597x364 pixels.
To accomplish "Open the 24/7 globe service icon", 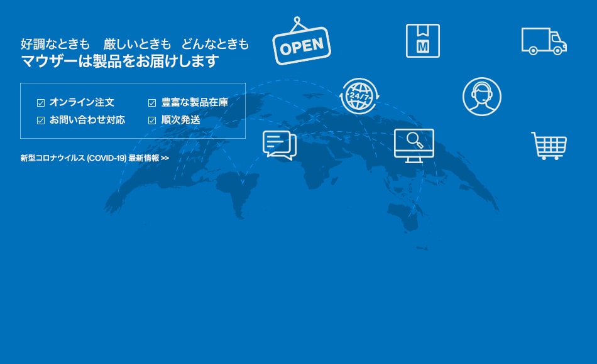I will click(x=359, y=97).
